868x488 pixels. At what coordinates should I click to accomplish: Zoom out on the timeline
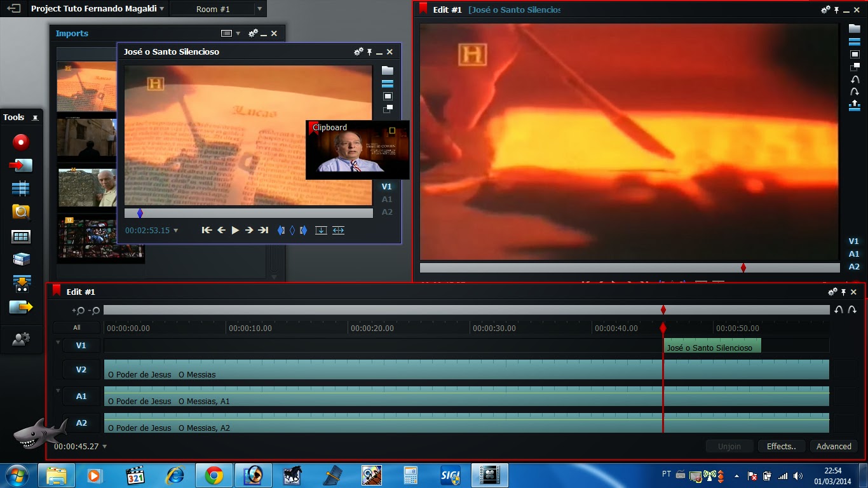[94, 310]
